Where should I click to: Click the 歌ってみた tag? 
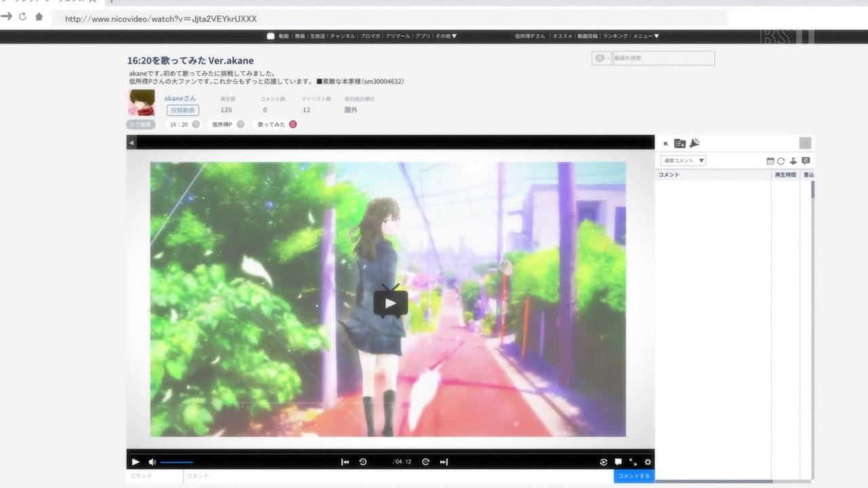(x=271, y=125)
